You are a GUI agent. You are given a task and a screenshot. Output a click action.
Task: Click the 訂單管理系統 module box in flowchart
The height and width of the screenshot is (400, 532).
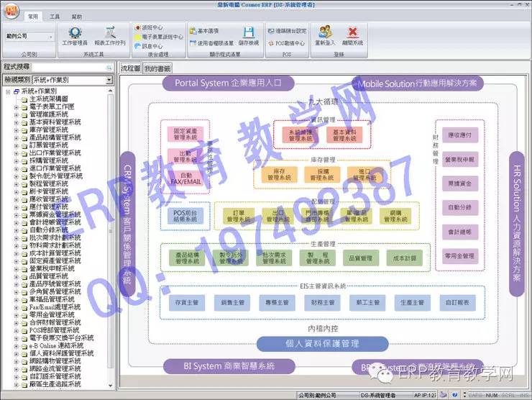point(239,216)
